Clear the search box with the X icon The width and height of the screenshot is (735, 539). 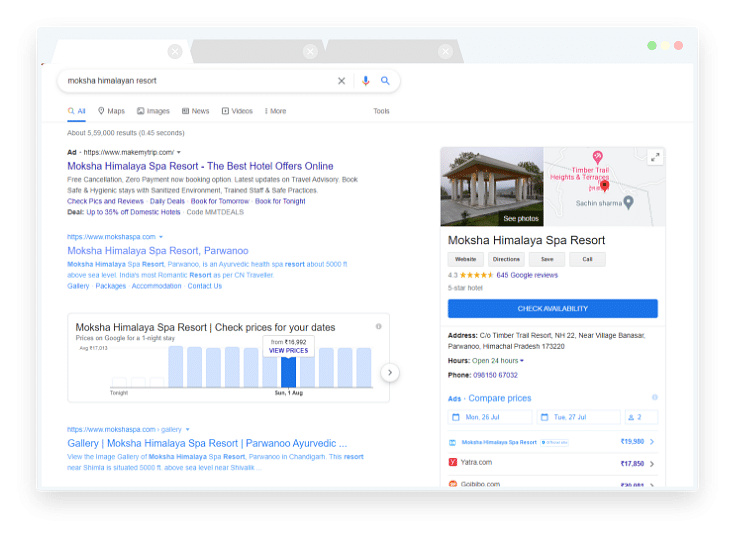coord(341,81)
